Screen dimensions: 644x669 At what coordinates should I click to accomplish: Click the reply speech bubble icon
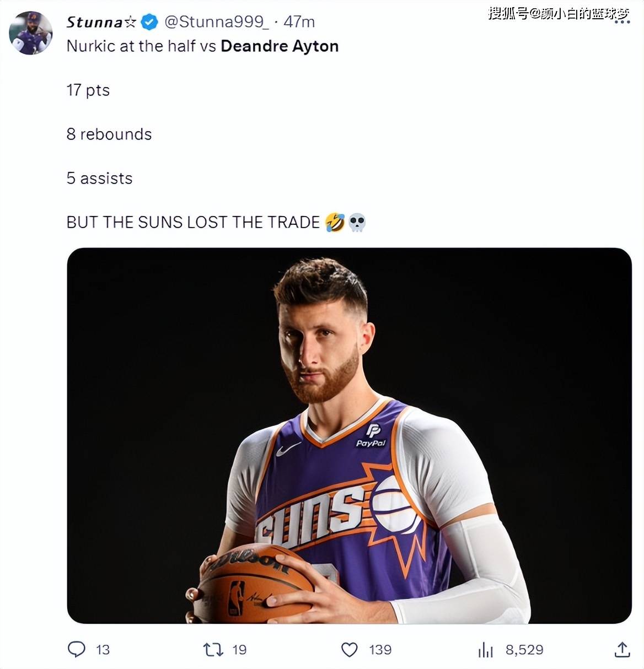click(x=77, y=649)
